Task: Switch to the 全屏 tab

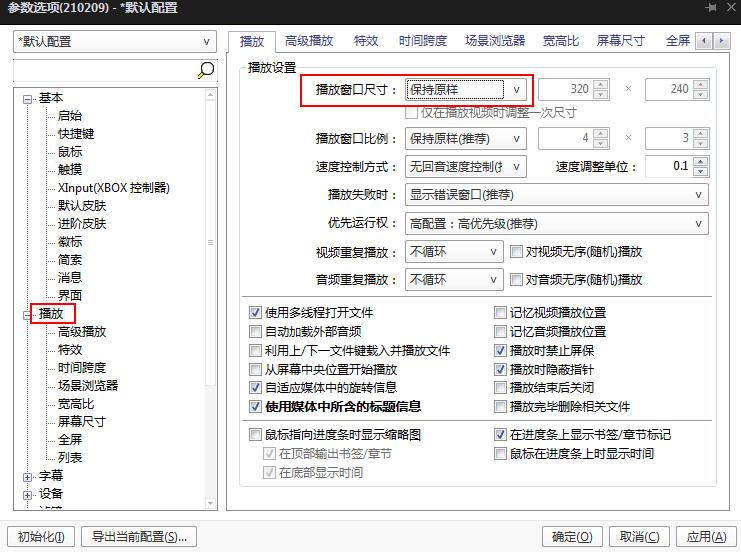Action: coord(678,41)
